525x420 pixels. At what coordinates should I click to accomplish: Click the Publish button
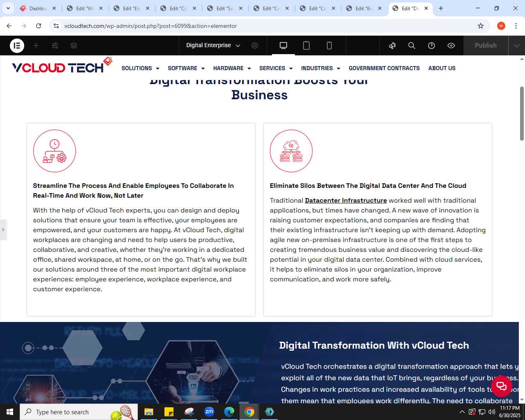click(486, 46)
